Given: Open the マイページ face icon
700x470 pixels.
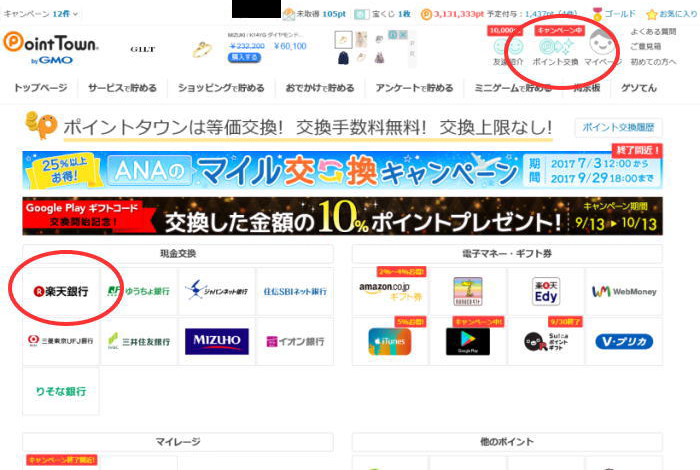Looking at the screenshot, I should pos(602,43).
